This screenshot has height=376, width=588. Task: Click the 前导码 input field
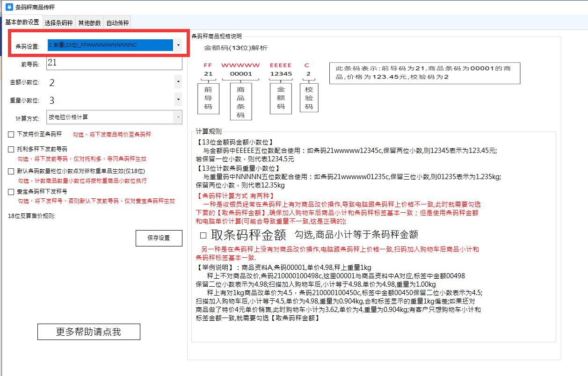(114, 63)
